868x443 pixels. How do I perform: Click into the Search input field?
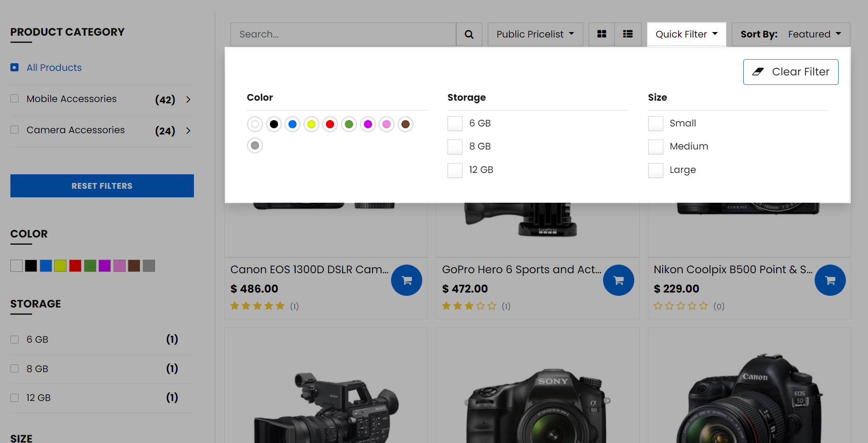click(343, 34)
